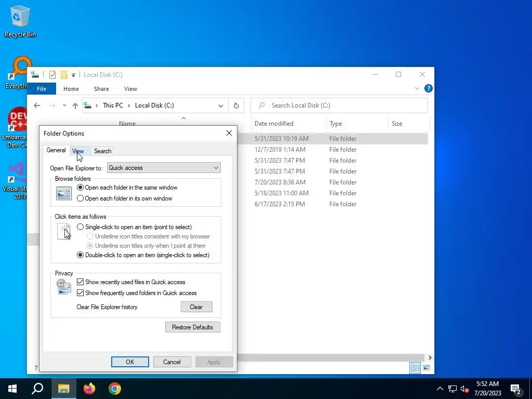Launch Firefox from the taskbar

(89, 389)
